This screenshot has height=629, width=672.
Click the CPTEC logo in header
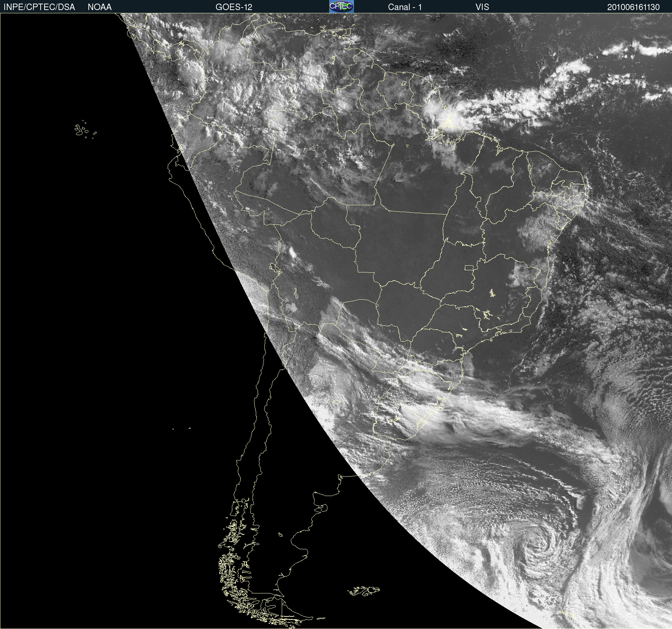[341, 6]
